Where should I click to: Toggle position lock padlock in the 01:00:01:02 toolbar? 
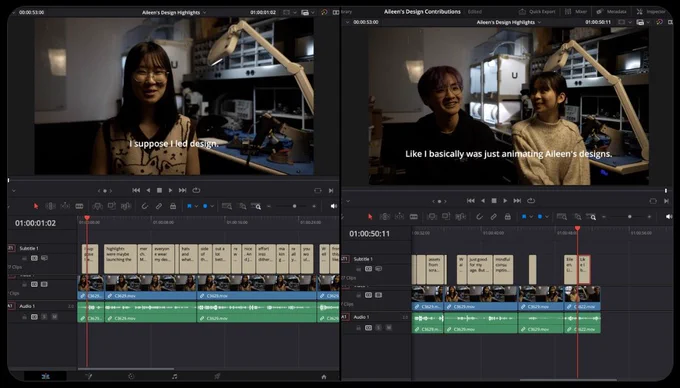click(x=173, y=206)
